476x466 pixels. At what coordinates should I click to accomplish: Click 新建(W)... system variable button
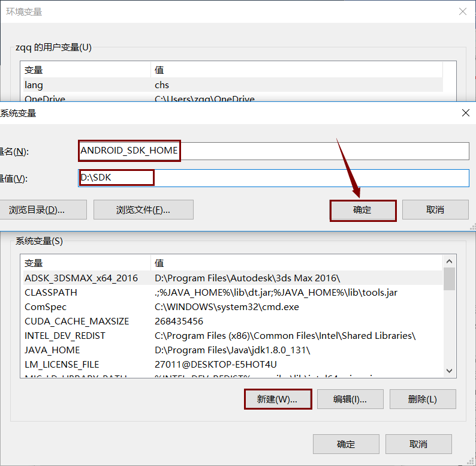pos(278,399)
